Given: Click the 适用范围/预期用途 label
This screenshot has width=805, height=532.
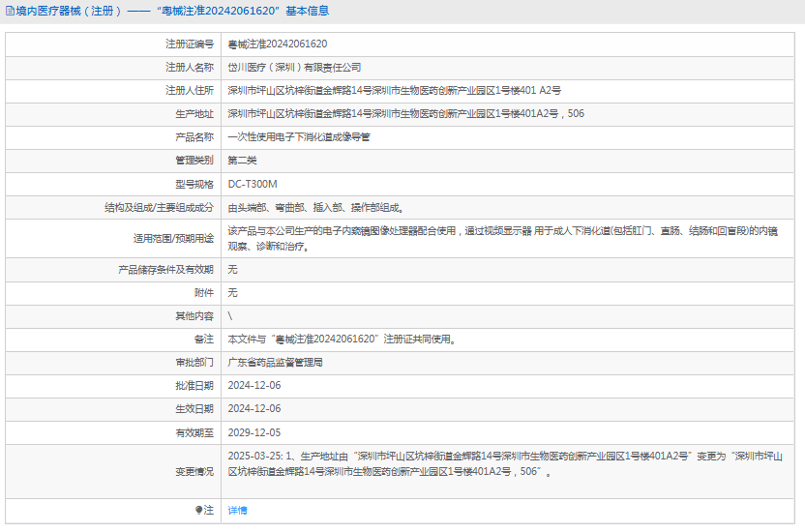Looking at the screenshot, I should 173,239.
